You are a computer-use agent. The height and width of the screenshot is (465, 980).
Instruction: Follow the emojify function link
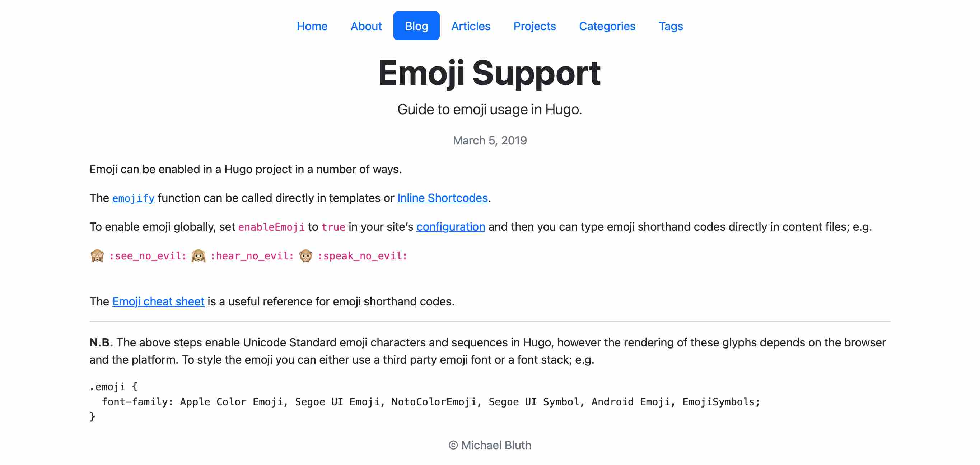[133, 198]
